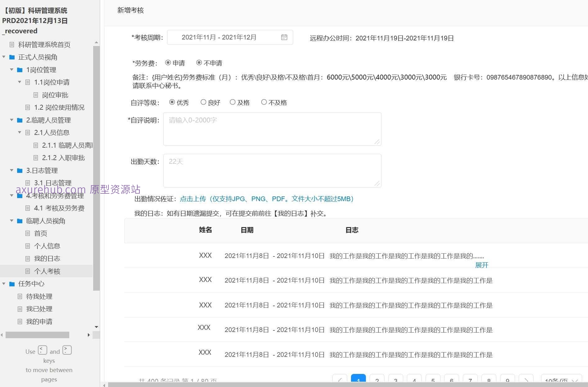Viewport: 588px width, 387px height.
Task: Click inside the 自评说明 text area
Action: (x=272, y=129)
